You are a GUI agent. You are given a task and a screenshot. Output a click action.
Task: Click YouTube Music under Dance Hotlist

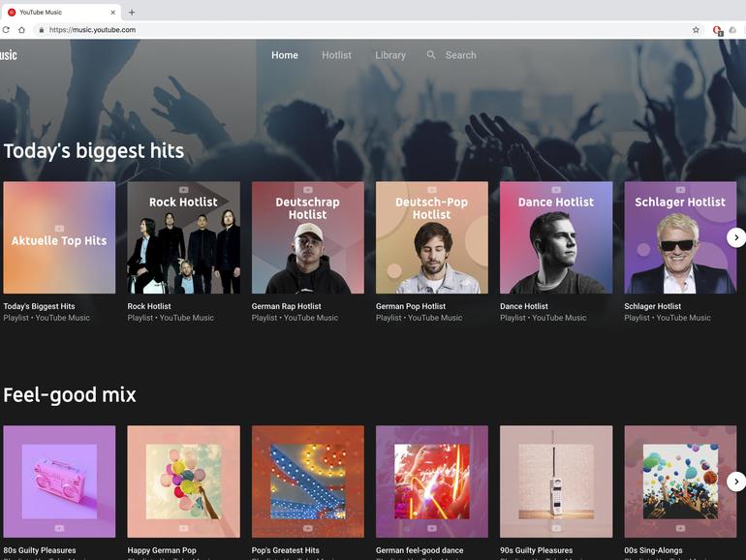pyautogui.click(x=559, y=318)
